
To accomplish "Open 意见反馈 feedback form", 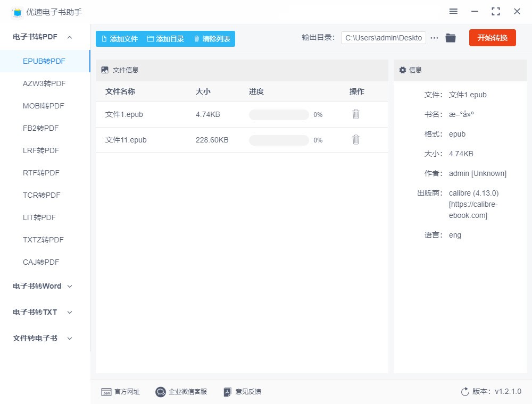I will [243, 392].
